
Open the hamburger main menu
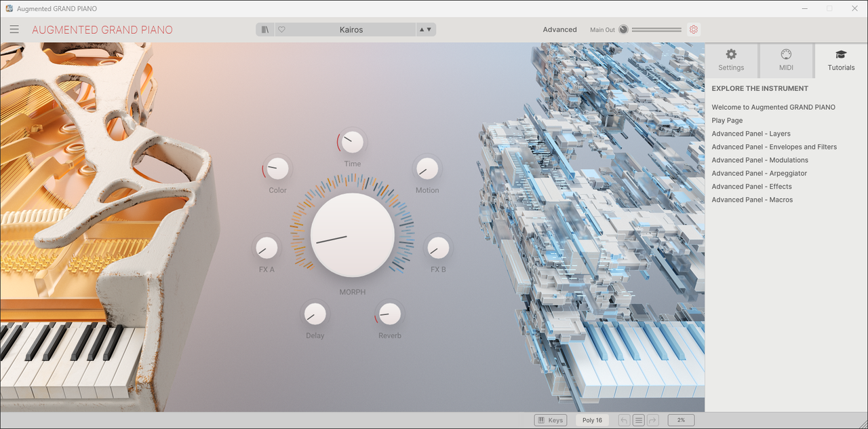[x=14, y=30]
